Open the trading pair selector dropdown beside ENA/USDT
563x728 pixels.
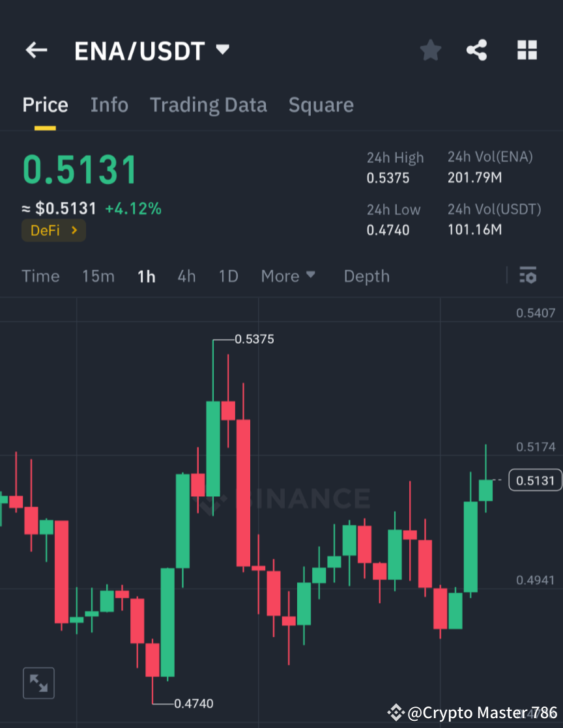click(x=222, y=49)
